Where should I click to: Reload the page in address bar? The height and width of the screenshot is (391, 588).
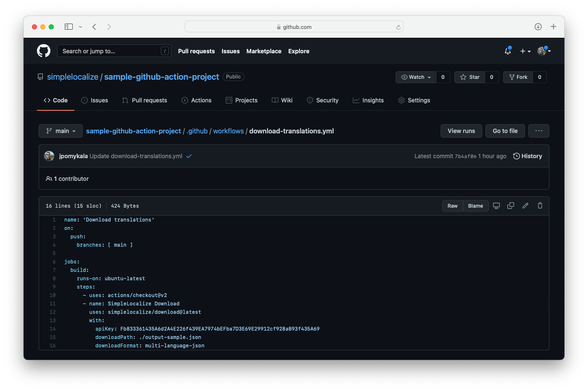(398, 27)
